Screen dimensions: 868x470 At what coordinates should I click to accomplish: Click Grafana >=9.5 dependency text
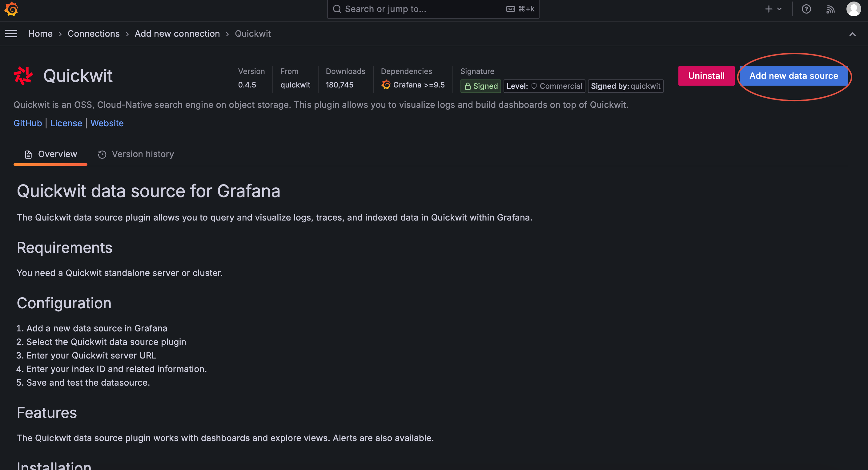tap(419, 85)
